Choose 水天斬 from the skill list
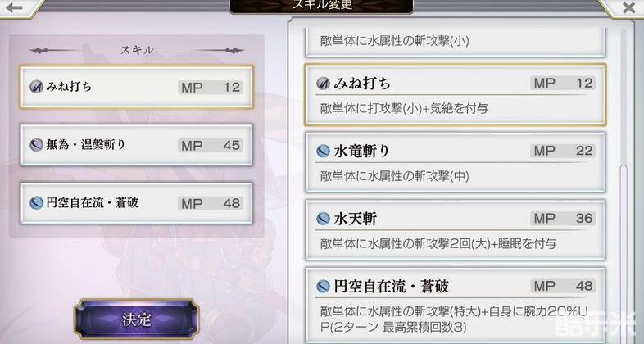 [x=455, y=230]
